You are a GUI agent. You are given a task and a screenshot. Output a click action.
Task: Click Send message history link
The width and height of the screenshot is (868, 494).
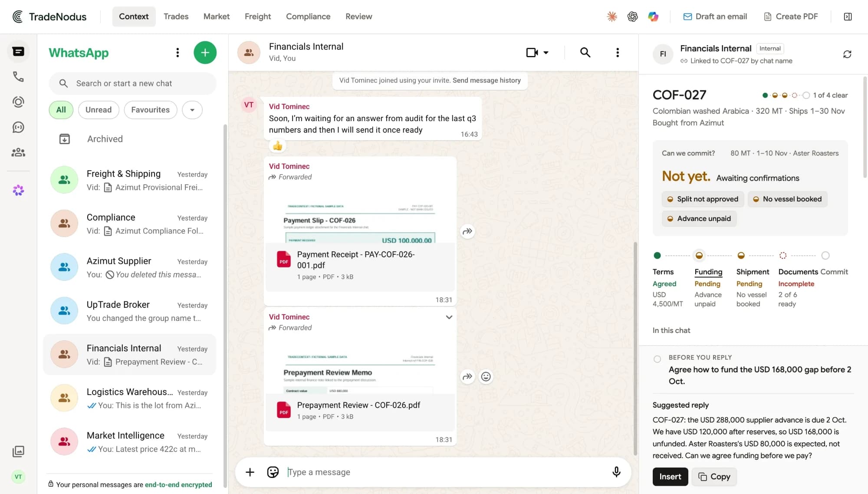(x=487, y=80)
